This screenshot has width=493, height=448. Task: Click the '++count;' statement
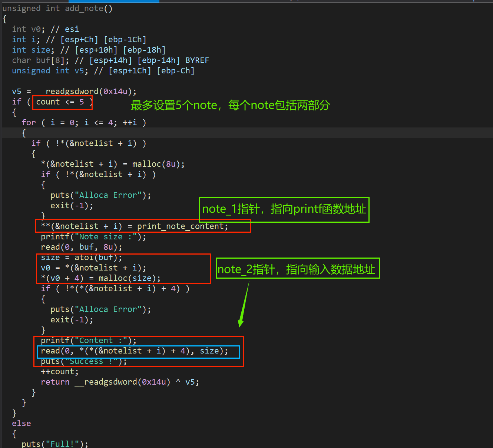tap(60, 371)
